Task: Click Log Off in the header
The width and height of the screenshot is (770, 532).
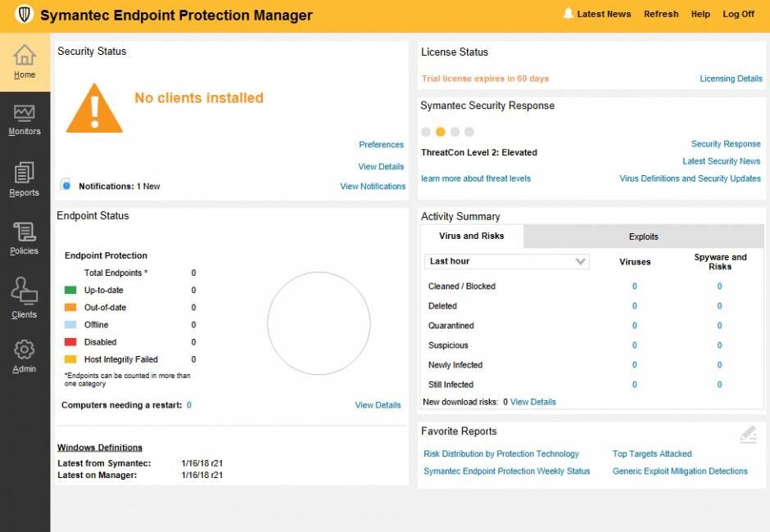Action: [x=738, y=14]
